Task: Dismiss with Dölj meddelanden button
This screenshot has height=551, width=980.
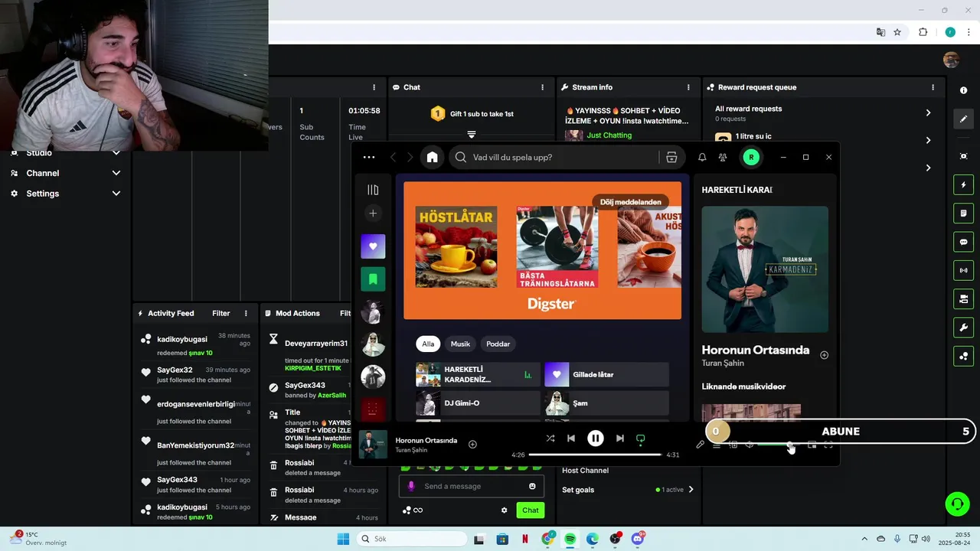Action: pos(630,202)
